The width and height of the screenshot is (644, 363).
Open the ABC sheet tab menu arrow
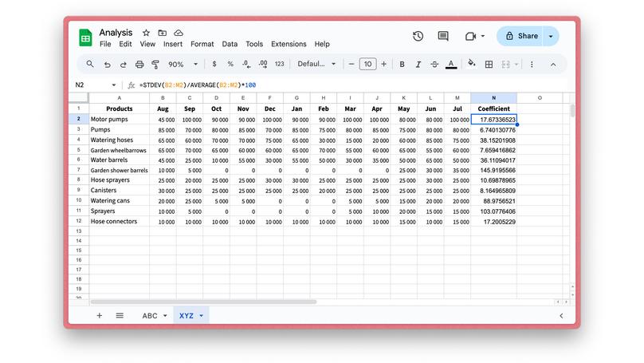click(165, 316)
